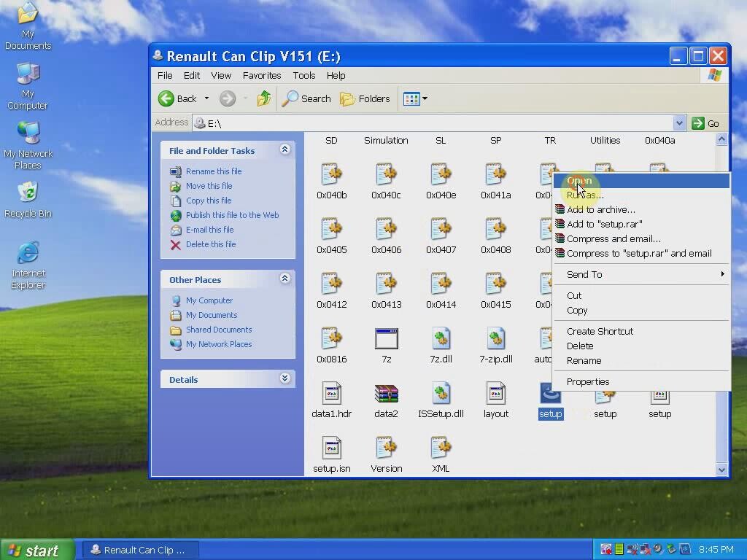Collapse the Other Places section

285,279
